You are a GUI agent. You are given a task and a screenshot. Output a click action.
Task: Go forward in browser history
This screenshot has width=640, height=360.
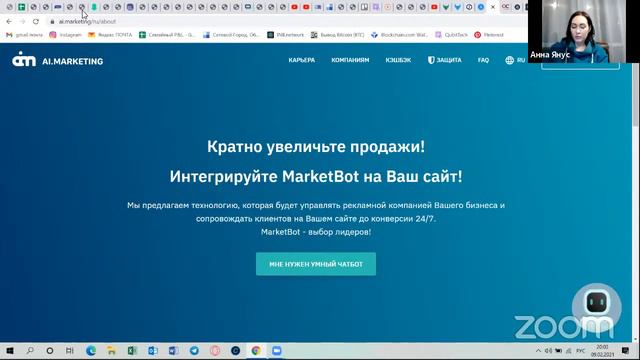pos(22,21)
